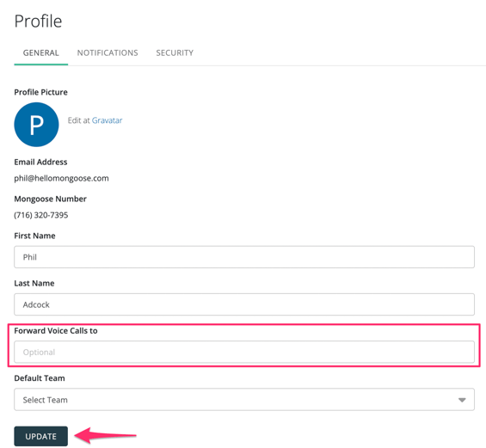Click the Last Name label
The height and width of the screenshot is (448, 486).
(34, 283)
